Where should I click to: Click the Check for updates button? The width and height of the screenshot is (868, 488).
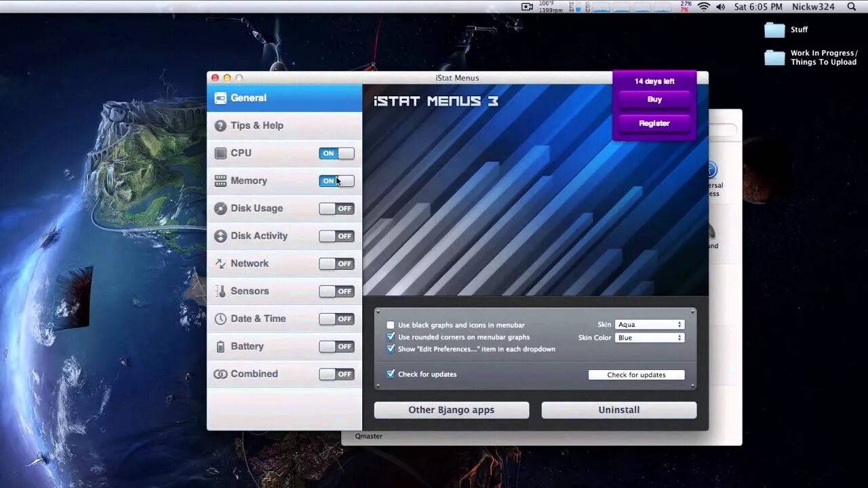pos(636,375)
